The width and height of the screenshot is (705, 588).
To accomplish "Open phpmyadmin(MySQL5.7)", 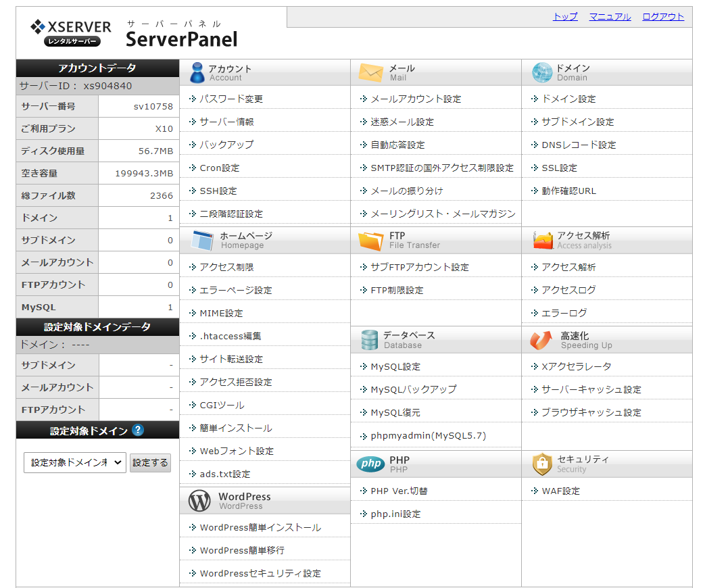I will click(428, 435).
